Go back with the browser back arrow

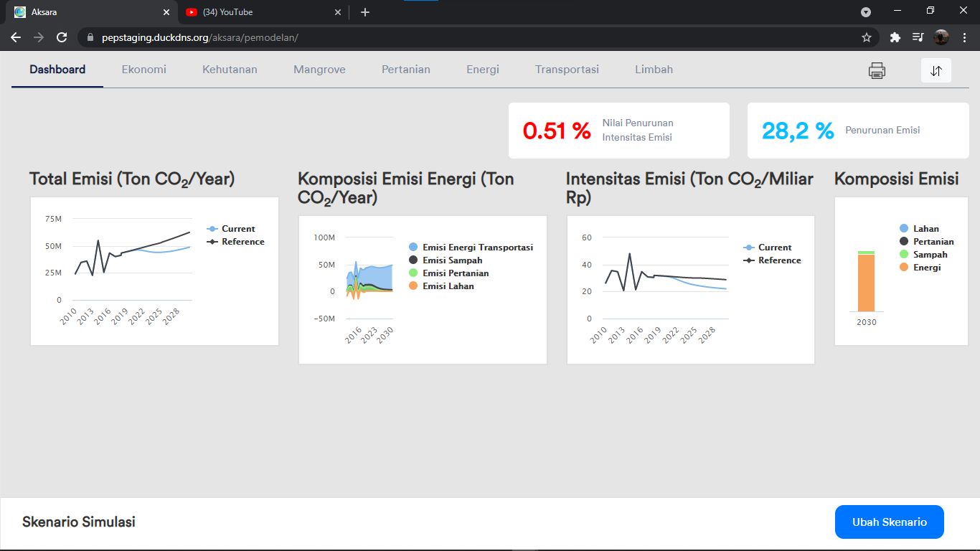pyautogui.click(x=16, y=37)
